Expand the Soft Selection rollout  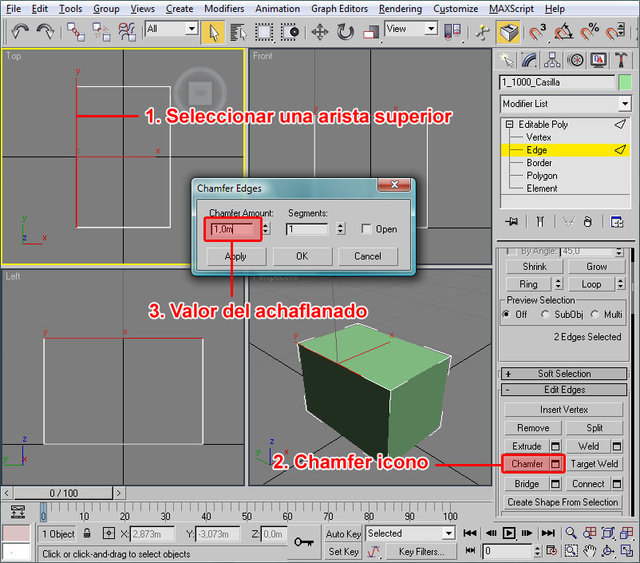coord(566,373)
